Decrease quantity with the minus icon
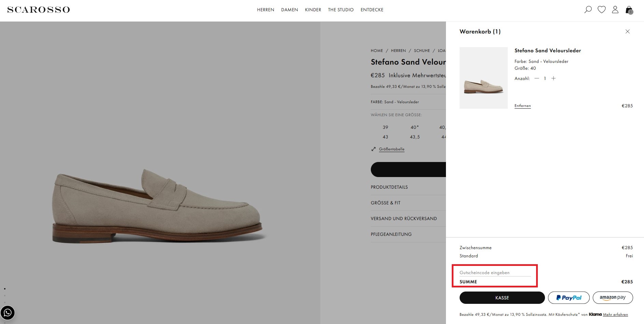The height and width of the screenshot is (324, 644). 537,78
